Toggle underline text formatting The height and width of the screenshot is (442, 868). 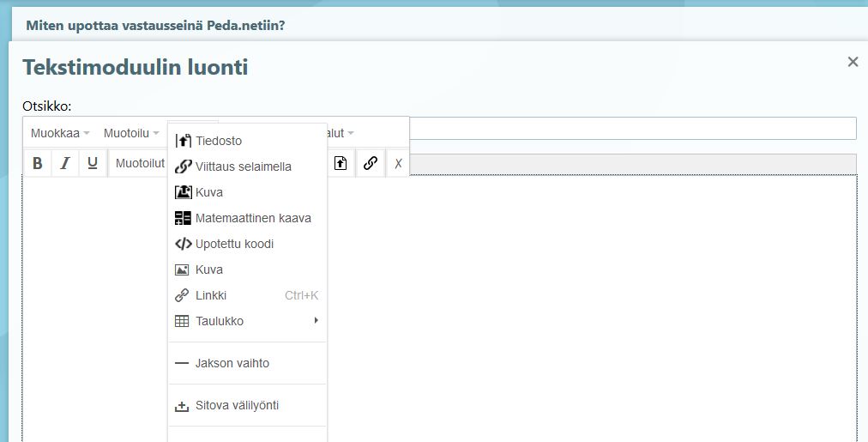click(93, 163)
